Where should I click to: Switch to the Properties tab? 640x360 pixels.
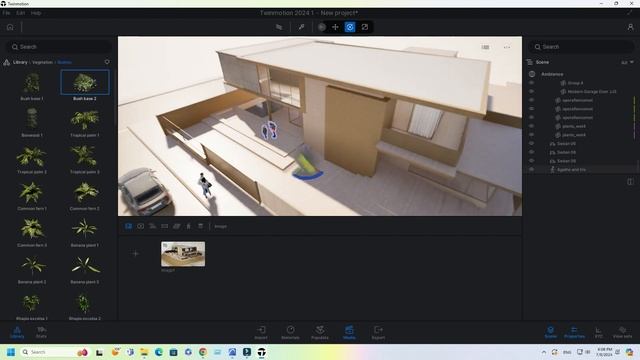574,332
